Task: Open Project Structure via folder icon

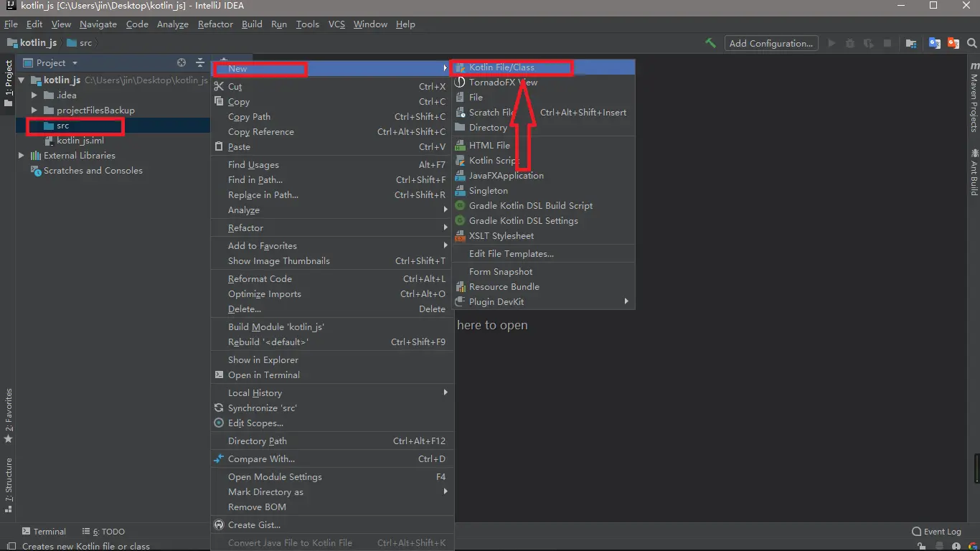Action: pyautogui.click(x=911, y=43)
